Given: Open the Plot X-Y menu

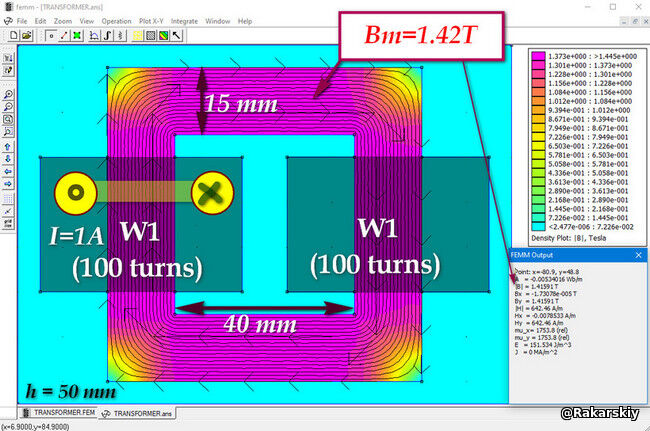Looking at the screenshot, I should (x=151, y=21).
